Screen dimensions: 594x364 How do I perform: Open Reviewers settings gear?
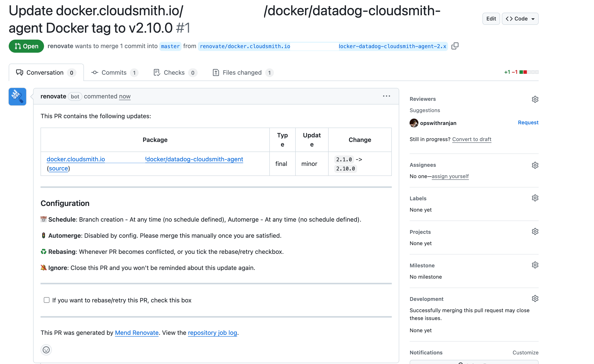pyautogui.click(x=535, y=99)
